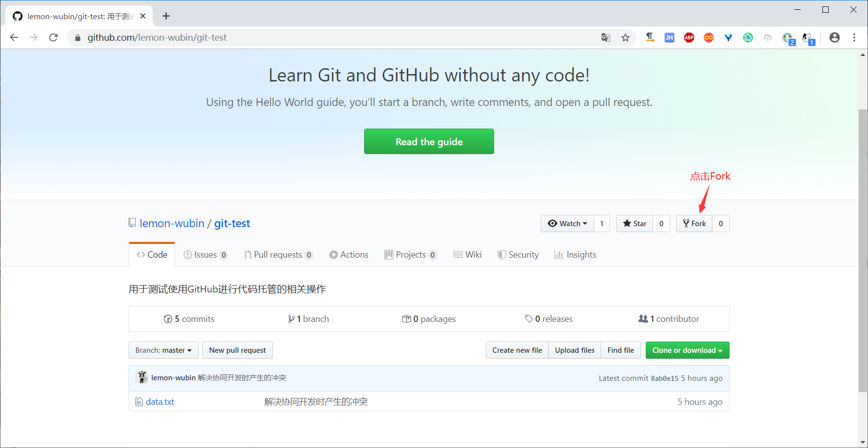
Task: Open the translate page icon in address bar
Action: point(606,38)
